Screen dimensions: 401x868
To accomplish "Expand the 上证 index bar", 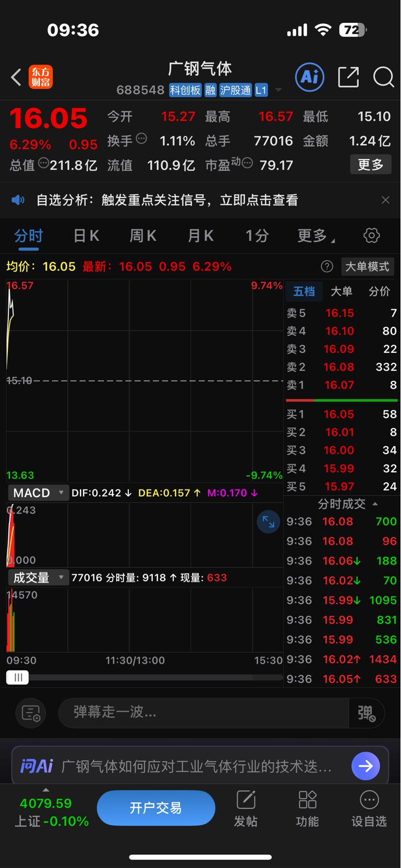I will pos(46,790).
